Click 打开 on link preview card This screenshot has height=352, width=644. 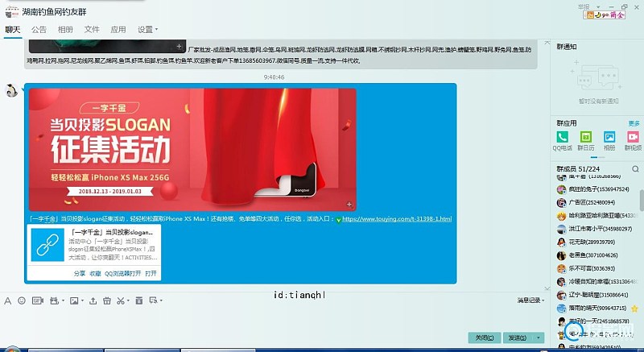pyautogui.click(x=151, y=274)
